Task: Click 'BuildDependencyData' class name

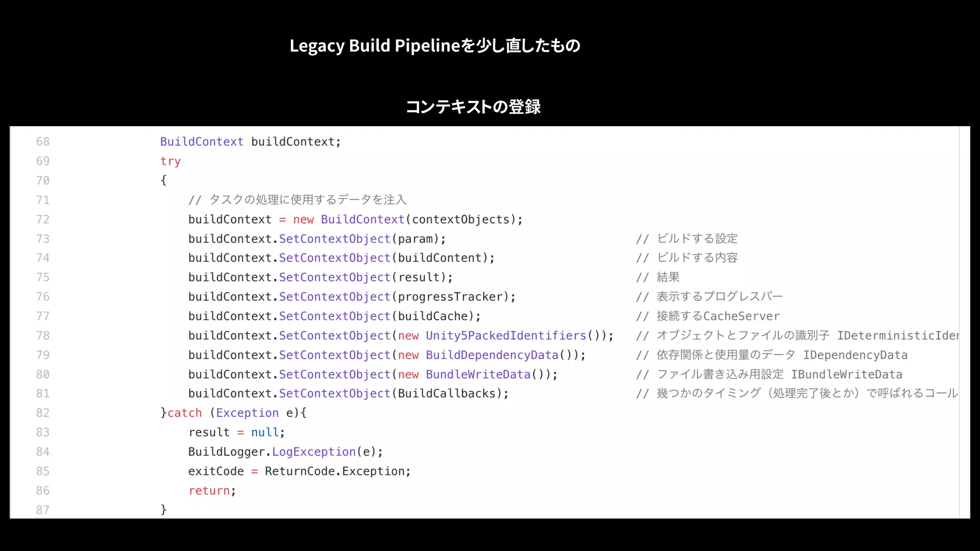Action: [492, 355]
